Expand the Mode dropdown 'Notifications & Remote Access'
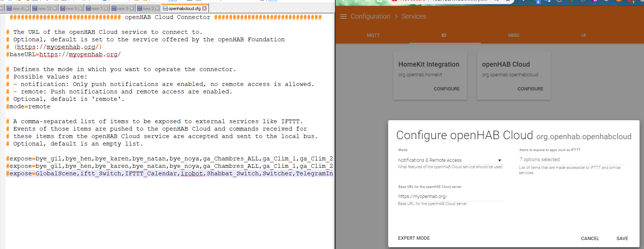The width and height of the screenshot is (644, 249). coord(450,160)
